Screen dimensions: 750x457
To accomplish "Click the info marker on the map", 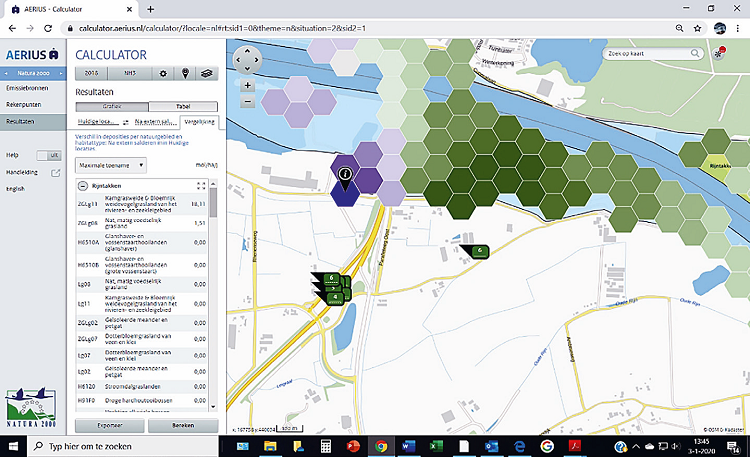I will (344, 175).
